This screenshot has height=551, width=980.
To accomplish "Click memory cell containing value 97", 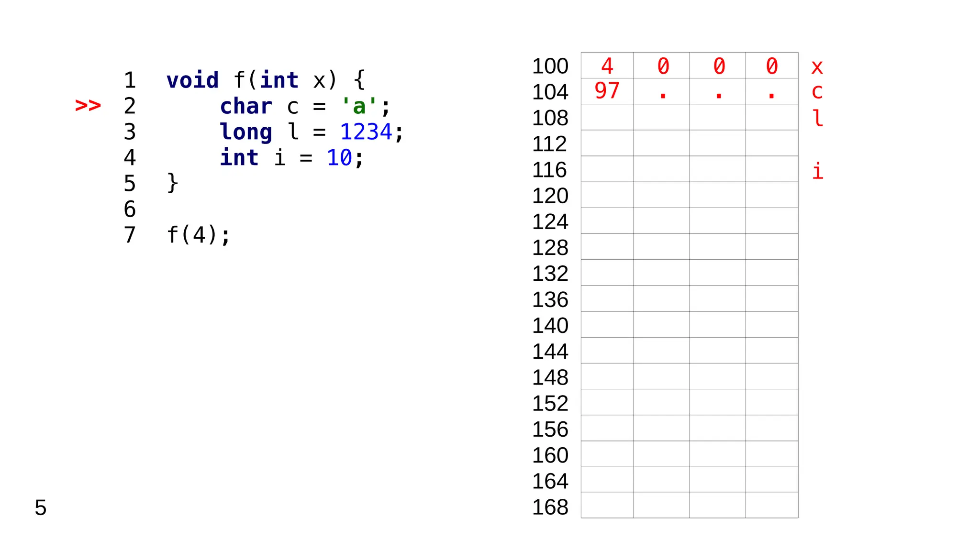I will tap(607, 91).
